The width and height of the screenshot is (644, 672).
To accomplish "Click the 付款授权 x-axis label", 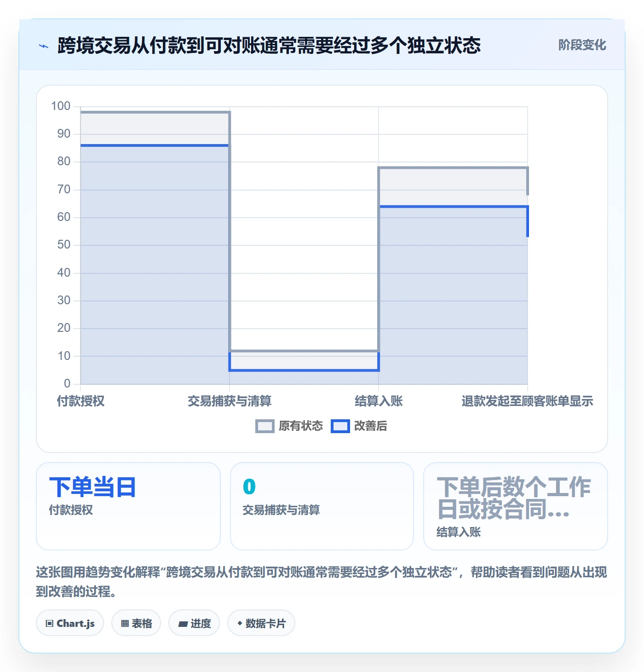I will [80, 401].
